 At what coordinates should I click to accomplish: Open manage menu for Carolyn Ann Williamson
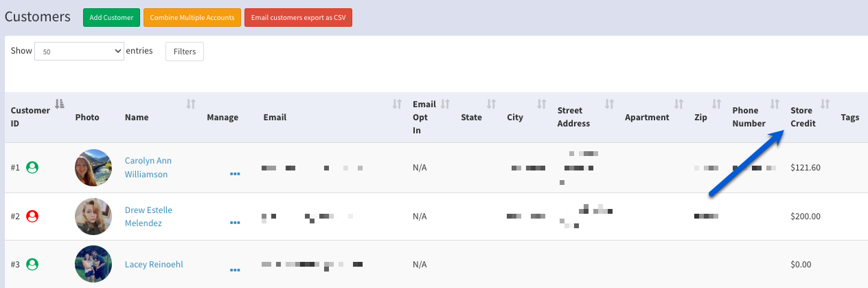coord(235,175)
